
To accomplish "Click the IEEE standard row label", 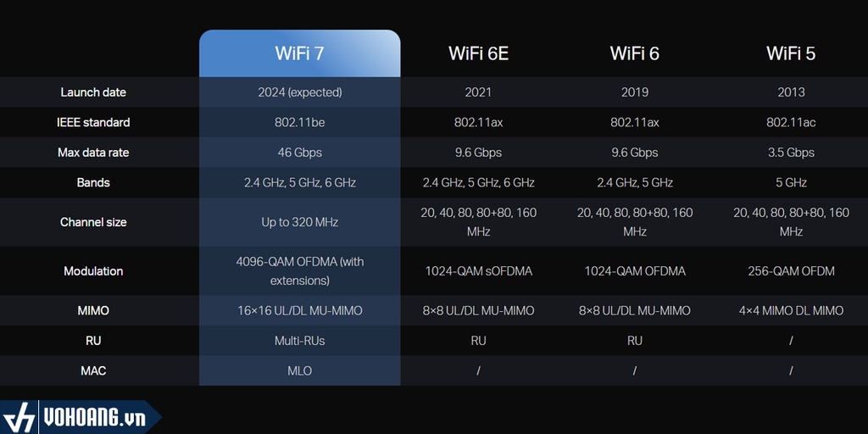I will click(93, 122).
